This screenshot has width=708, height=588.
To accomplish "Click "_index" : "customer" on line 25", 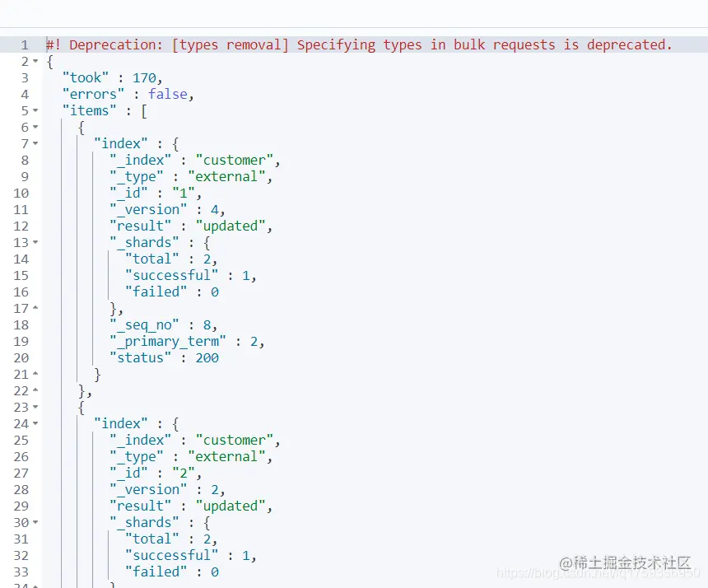I will pyautogui.click(x=195, y=440).
